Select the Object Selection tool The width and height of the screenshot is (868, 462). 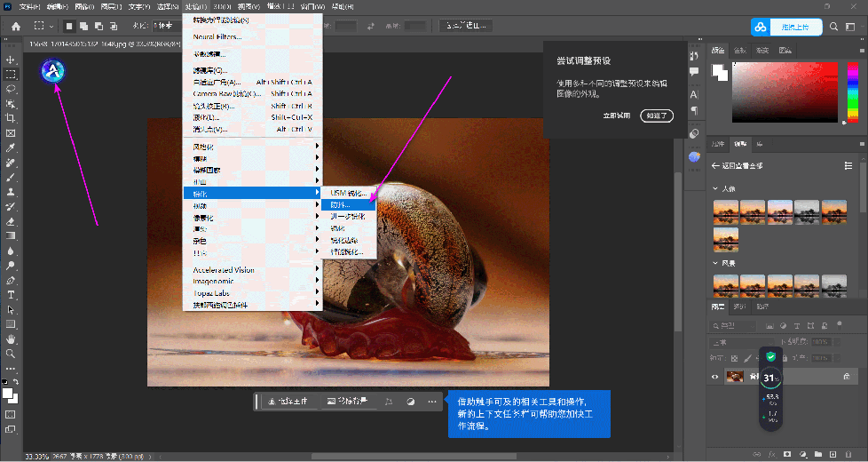[x=11, y=104]
